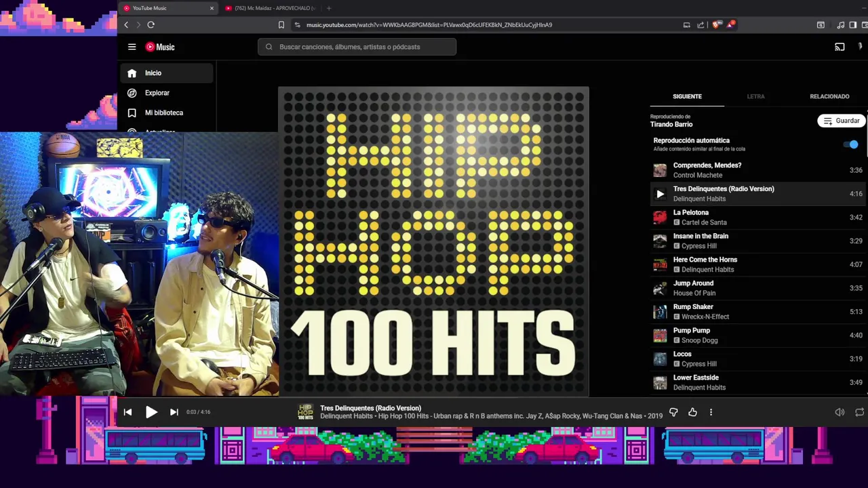Reload the current page
868x488 pixels.
click(x=151, y=25)
